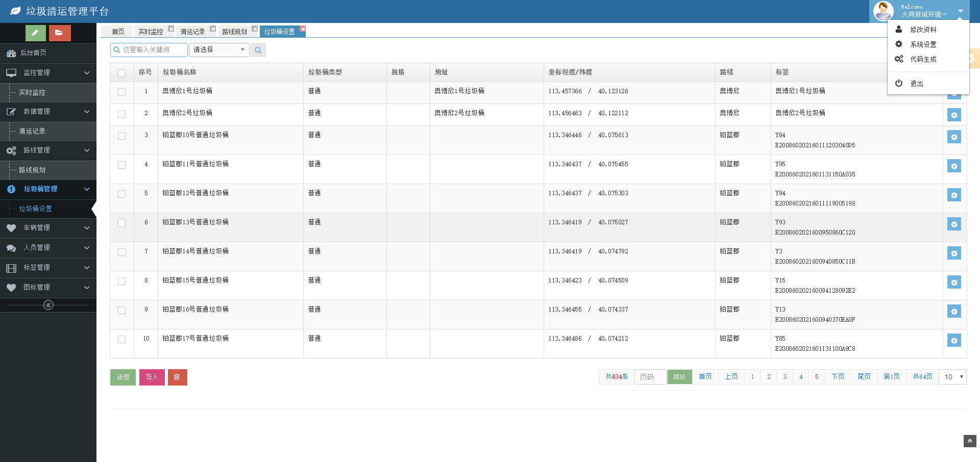Check the box for 铂蓝郡11号普通垃圾桶 row
The width and height of the screenshot is (980, 462).
(121, 165)
